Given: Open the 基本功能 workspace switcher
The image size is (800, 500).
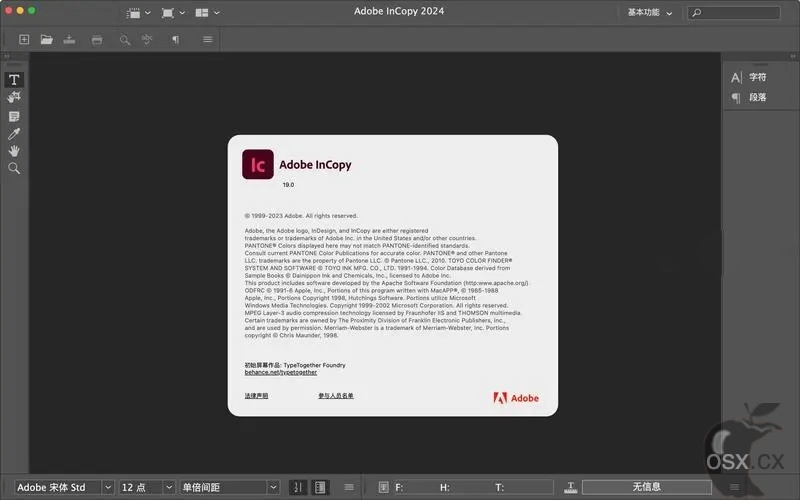Looking at the screenshot, I should point(649,13).
